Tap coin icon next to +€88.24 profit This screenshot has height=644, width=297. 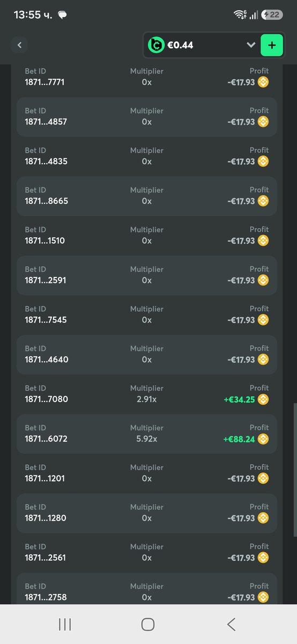pos(263,439)
